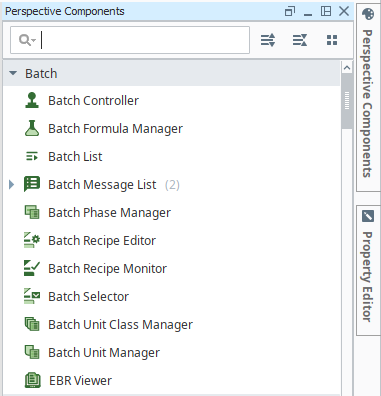381x396 pixels.
Task: Float the Perspective Components panel
Action: coord(290,11)
